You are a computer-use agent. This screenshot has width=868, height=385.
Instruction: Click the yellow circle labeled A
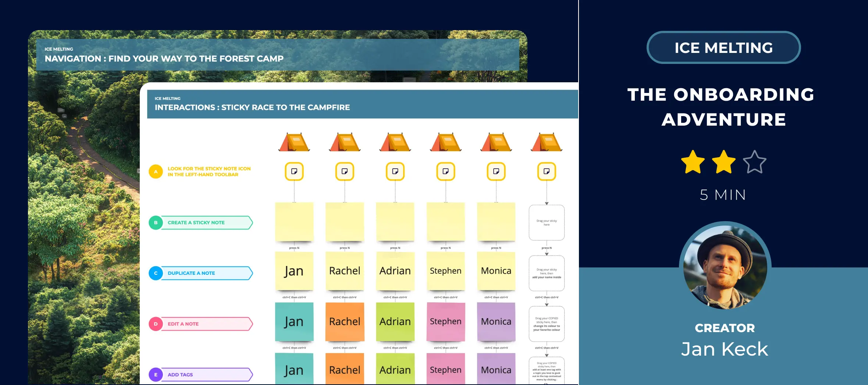(156, 172)
